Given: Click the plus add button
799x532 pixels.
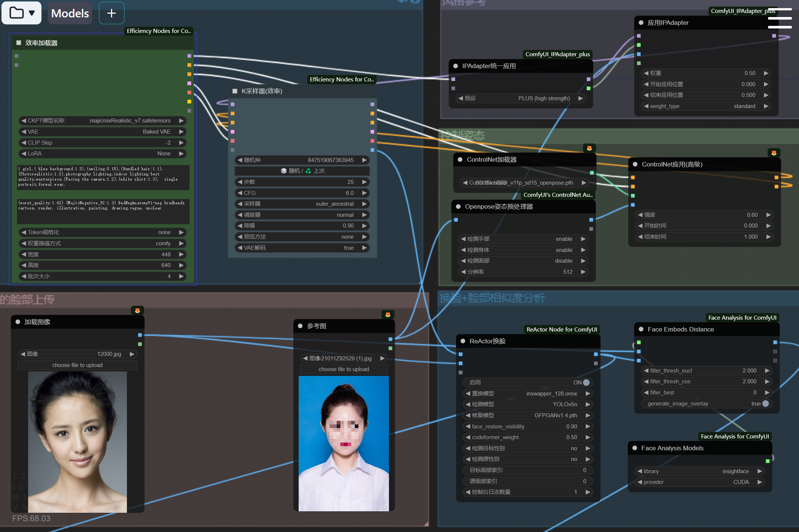Looking at the screenshot, I should coord(111,13).
